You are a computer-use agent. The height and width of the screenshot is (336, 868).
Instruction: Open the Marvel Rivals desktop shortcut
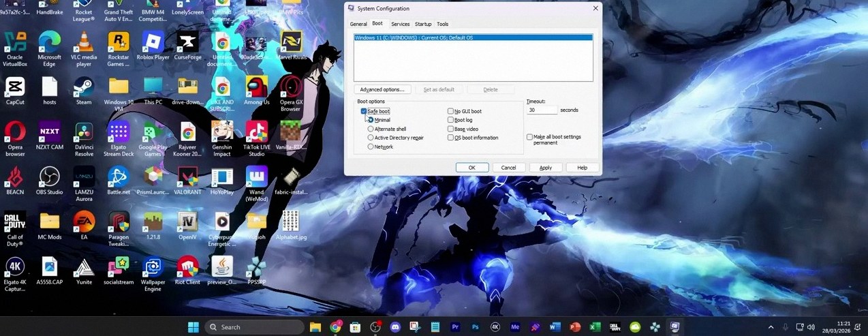(291, 42)
